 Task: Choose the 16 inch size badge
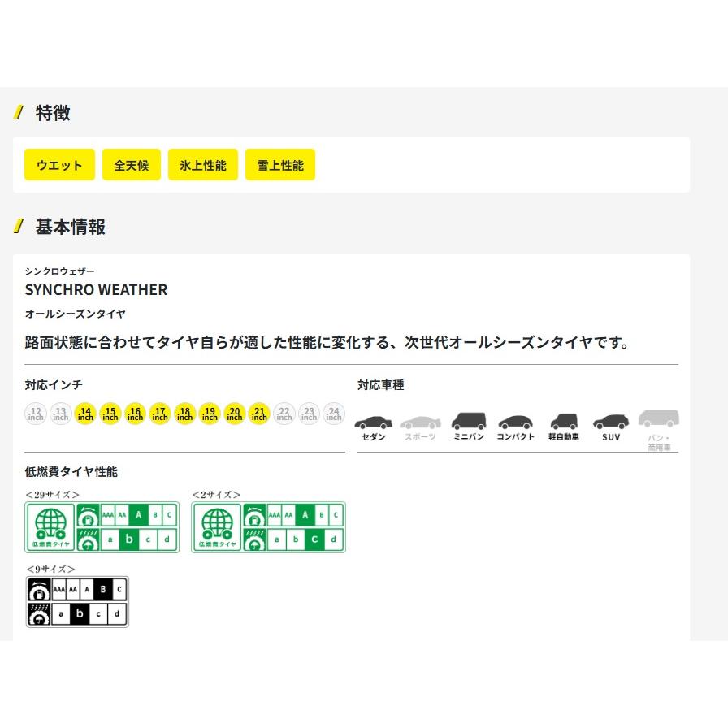pos(135,414)
